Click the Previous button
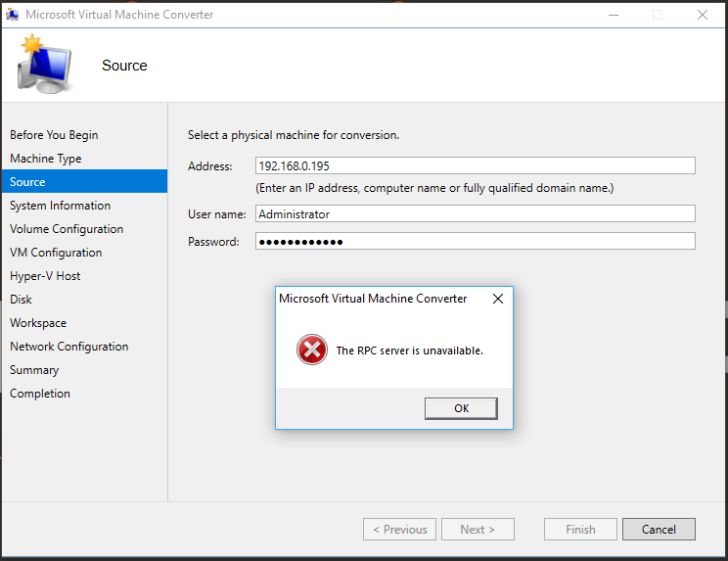728x561 pixels. click(x=399, y=530)
